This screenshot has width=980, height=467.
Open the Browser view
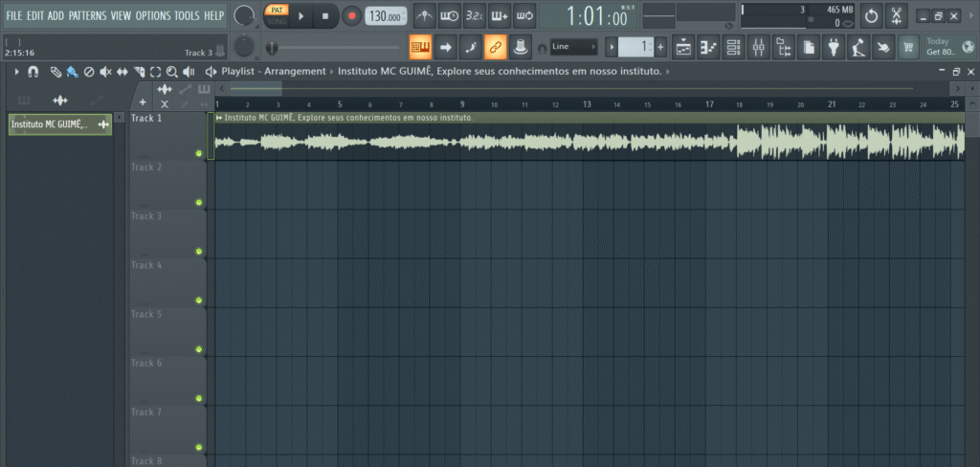coord(784,47)
